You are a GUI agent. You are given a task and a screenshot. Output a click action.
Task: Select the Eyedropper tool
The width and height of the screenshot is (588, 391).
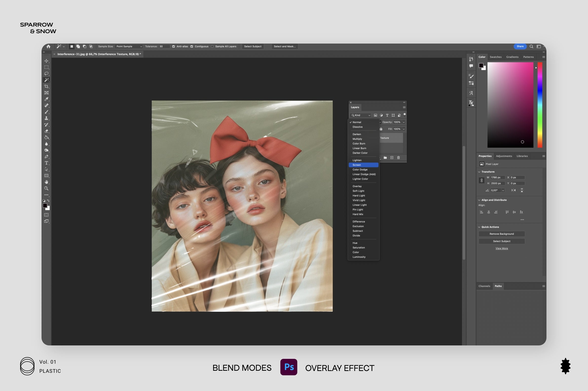[46, 99]
